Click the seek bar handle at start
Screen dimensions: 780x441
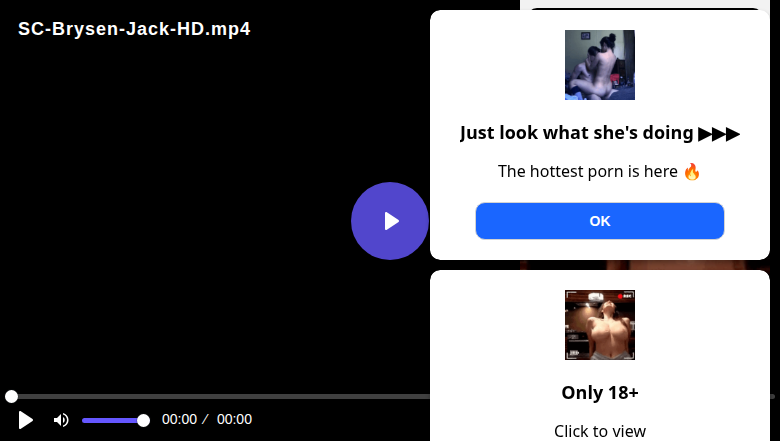[11, 397]
